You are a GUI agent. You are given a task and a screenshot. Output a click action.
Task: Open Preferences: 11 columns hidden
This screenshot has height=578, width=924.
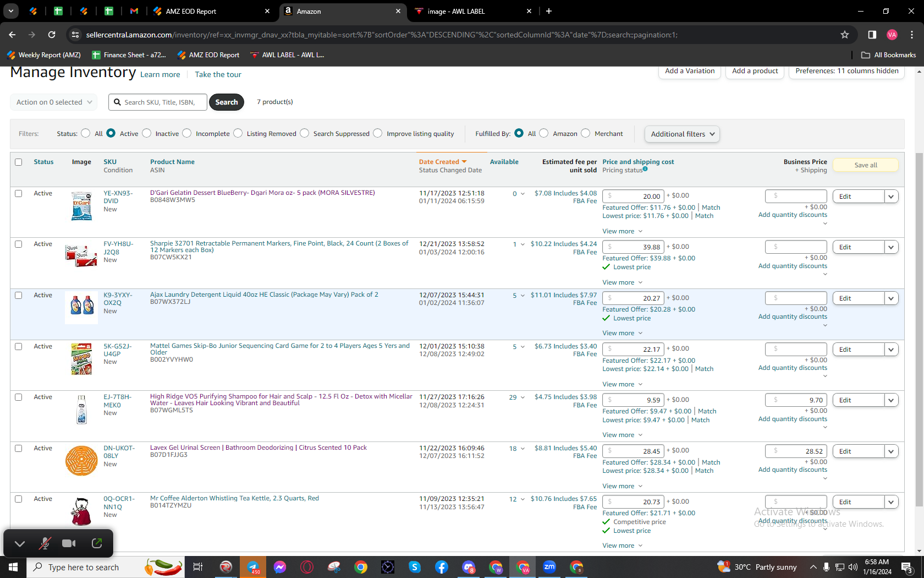point(846,71)
